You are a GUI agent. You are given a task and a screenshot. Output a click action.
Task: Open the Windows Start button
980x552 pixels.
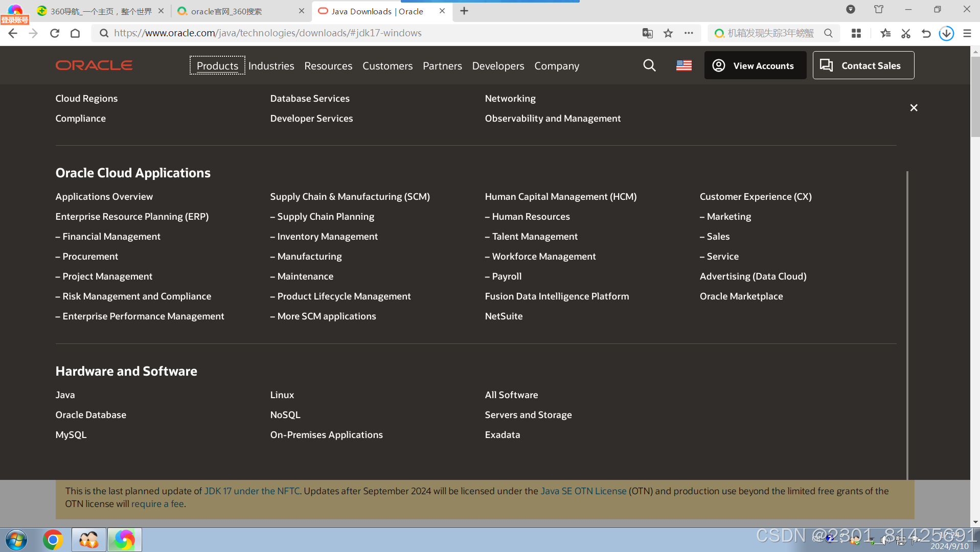16,540
